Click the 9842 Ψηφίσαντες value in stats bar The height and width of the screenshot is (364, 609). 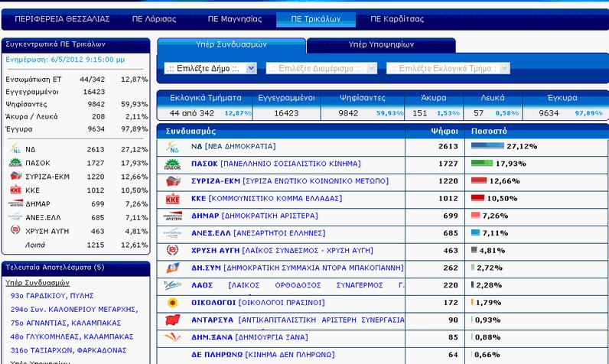click(x=348, y=113)
